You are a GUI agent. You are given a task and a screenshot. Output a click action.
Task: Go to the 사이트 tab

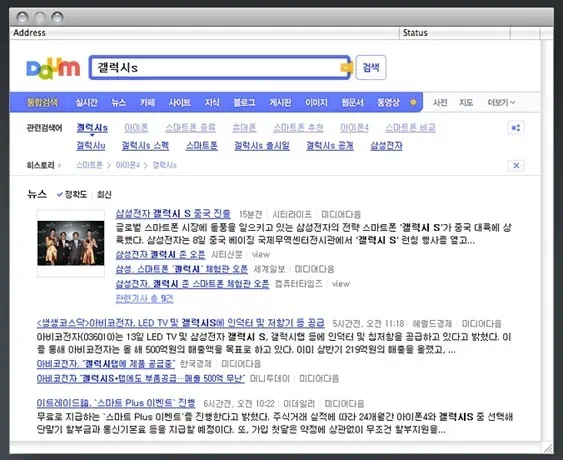tap(180, 102)
